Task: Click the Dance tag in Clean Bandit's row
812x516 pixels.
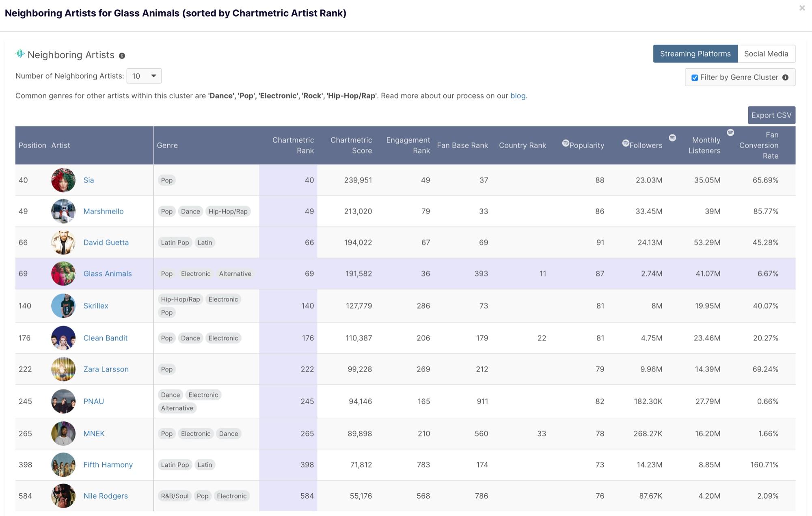Action: tap(190, 338)
